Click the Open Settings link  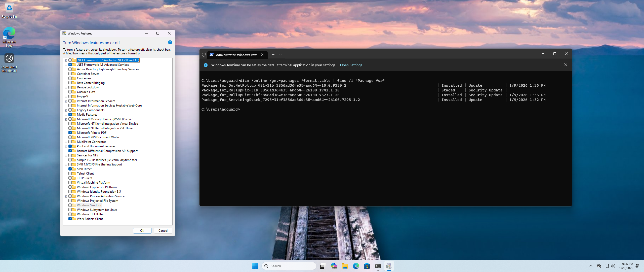(x=351, y=65)
